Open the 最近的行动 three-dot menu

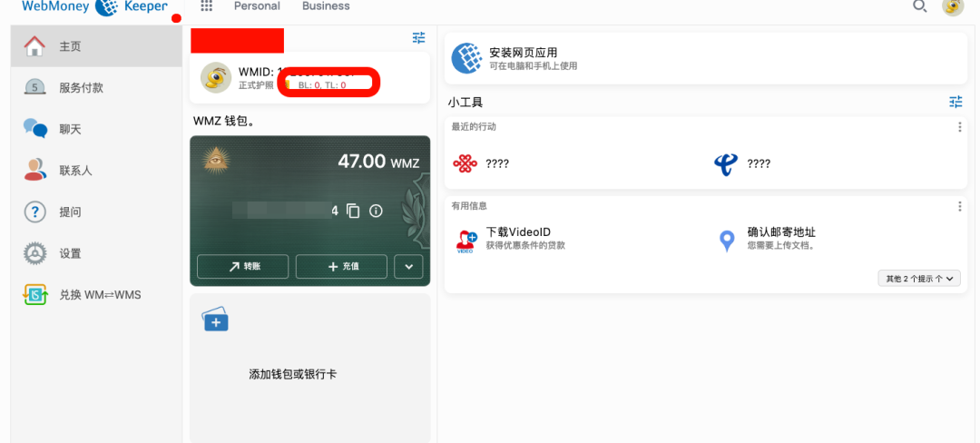click(959, 127)
